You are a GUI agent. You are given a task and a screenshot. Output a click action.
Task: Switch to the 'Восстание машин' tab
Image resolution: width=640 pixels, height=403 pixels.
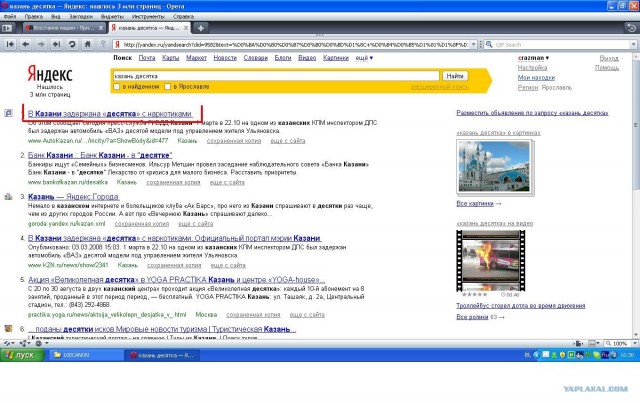pos(64,28)
